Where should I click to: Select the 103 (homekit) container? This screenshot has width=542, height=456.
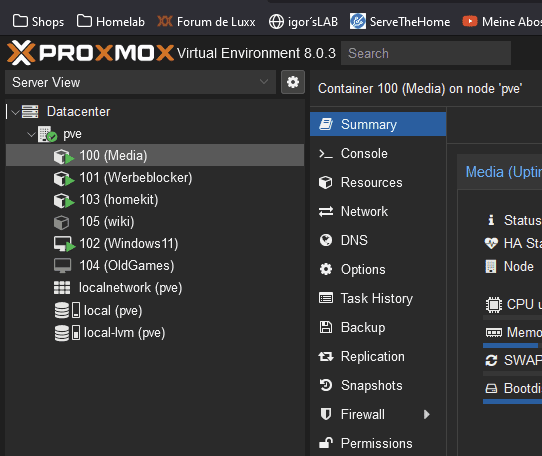click(x=155, y=199)
